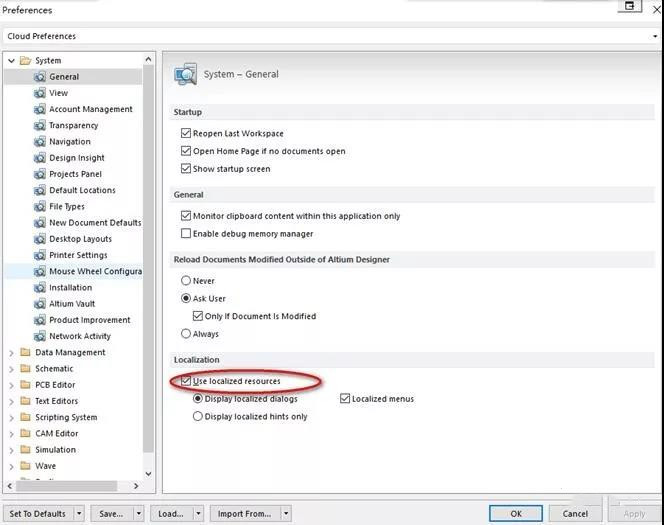This screenshot has height=525, width=664.
Task: Select the General preferences page icon
Action: (39, 77)
